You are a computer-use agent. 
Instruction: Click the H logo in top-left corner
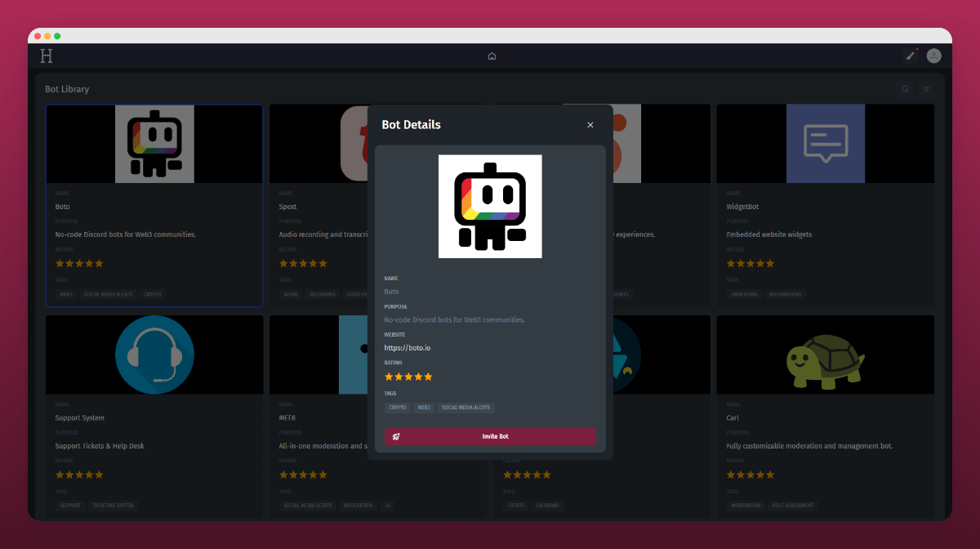pyautogui.click(x=47, y=56)
